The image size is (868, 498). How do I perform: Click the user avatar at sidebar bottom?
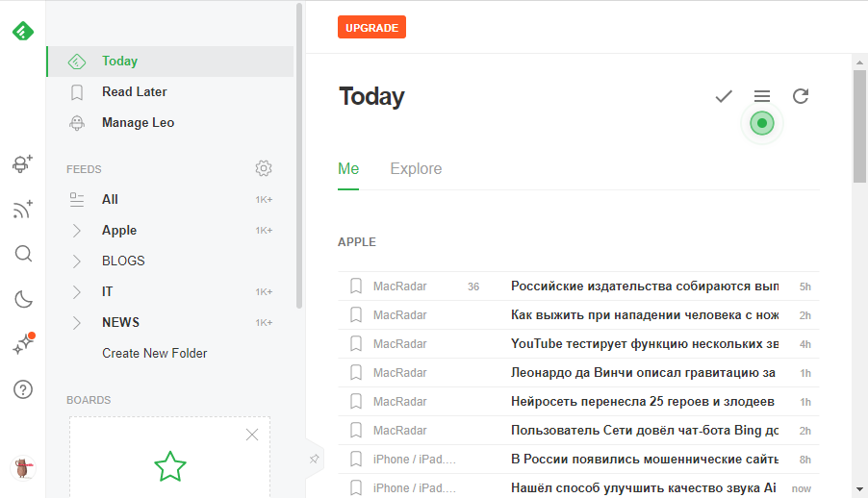pos(23,468)
